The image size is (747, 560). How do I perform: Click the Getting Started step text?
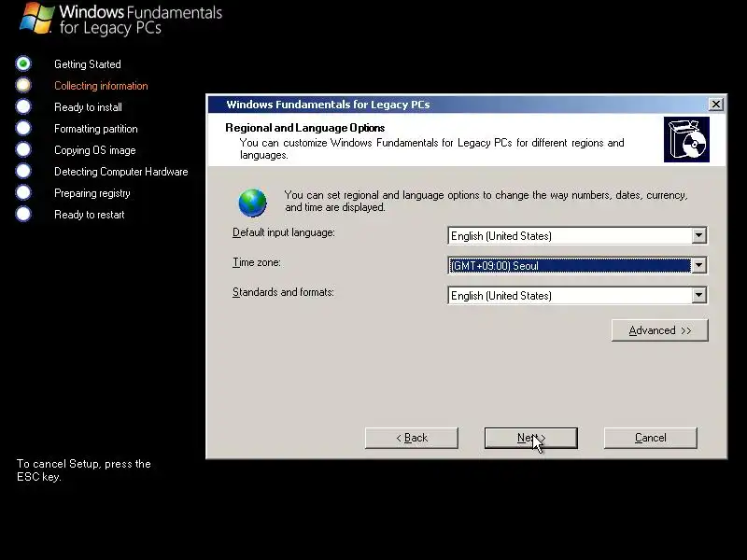[88, 63]
